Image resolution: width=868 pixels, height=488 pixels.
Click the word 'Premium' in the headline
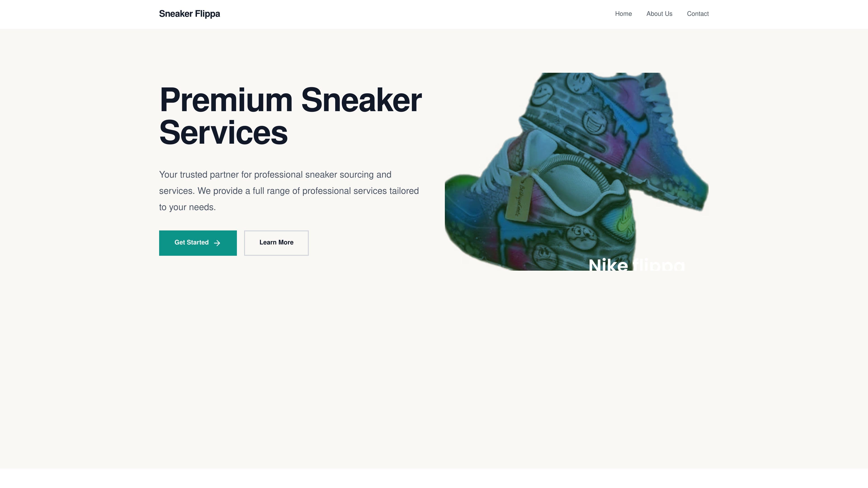[226, 100]
